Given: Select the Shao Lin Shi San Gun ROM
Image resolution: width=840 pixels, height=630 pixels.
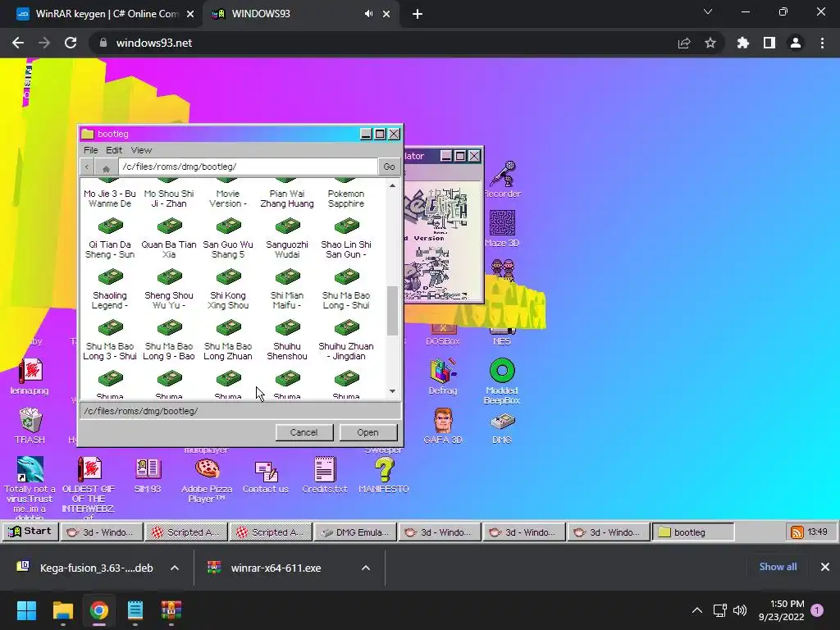Looking at the screenshot, I should [346, 238].
